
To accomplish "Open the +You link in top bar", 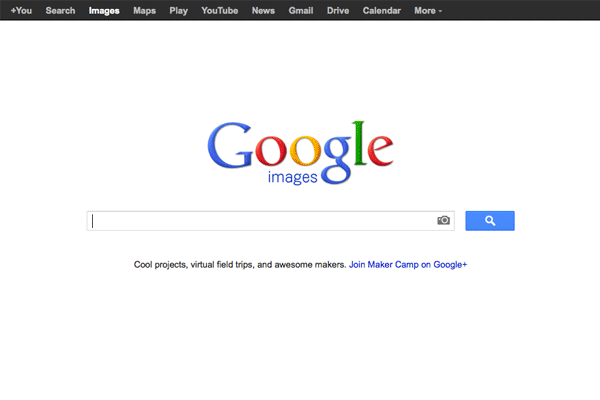I will (21, 11).
